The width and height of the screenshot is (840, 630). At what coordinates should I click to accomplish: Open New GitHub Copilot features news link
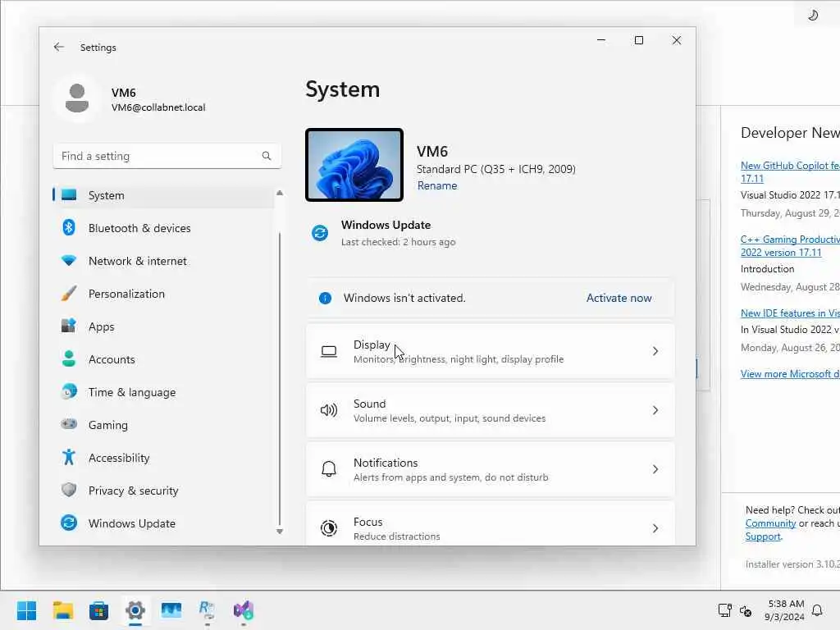790,172
